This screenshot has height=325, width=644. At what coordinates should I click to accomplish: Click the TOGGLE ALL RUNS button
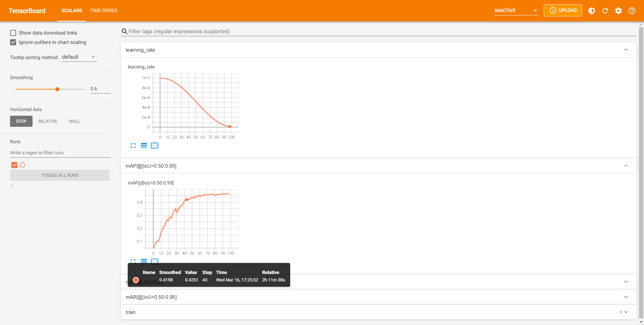[59, 175]
